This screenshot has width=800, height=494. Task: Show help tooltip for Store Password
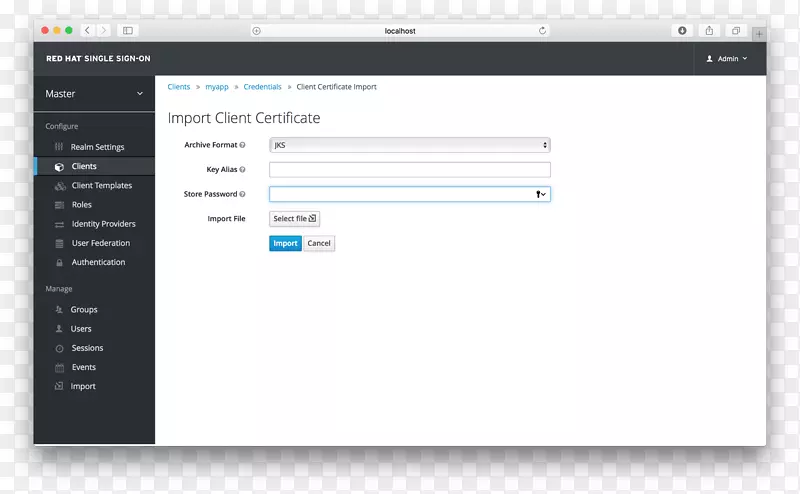coord(242,194)
